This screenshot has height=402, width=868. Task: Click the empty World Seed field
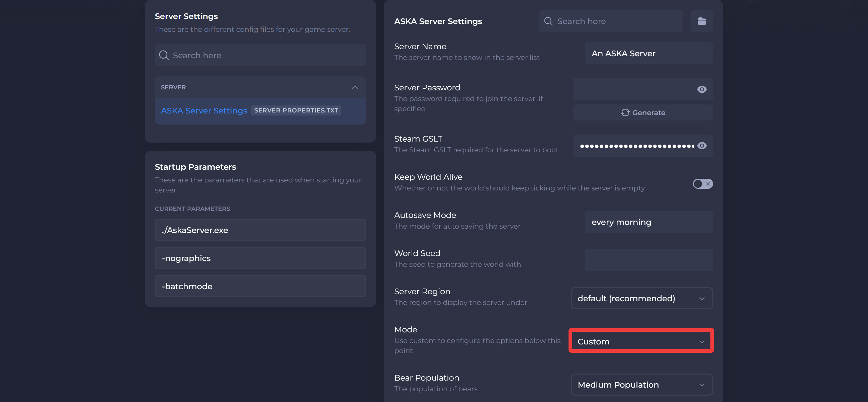(x=648, y=260)
